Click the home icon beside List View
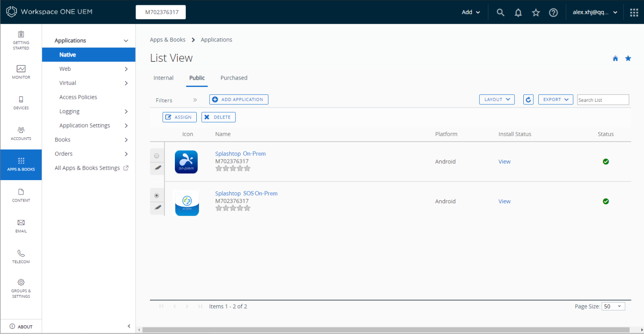This screenshot has height=334, width=644. [x=615, y=58]
